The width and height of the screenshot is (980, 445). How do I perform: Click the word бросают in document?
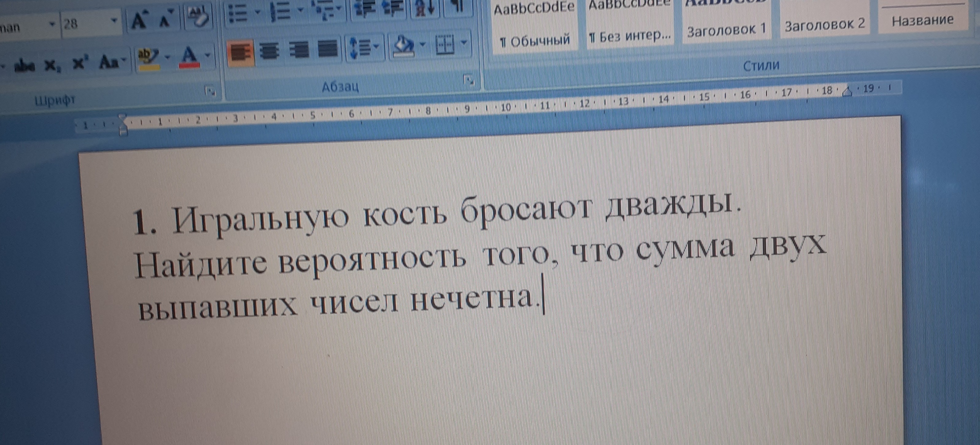pyautogui.click(x=527, y=212)
